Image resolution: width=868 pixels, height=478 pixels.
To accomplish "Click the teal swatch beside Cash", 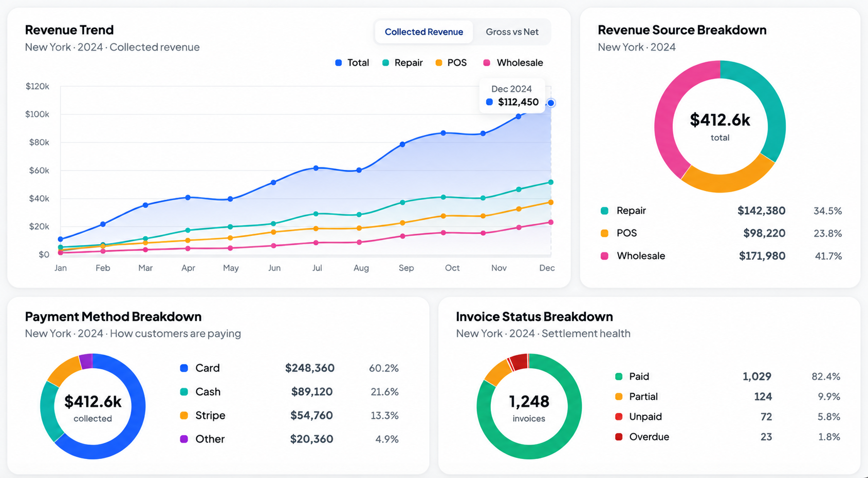I will (x=184, y=392).
